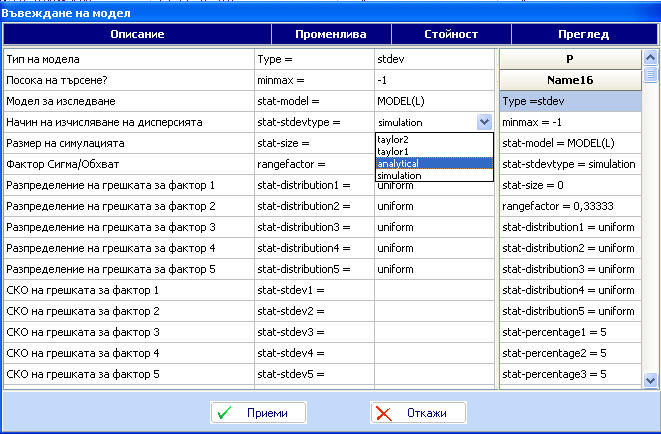The width and height of the screenshot is (661, 434).
Task: Click the minmax value cell showing -1
Action: pyautogui.click(x=434, y=80)
